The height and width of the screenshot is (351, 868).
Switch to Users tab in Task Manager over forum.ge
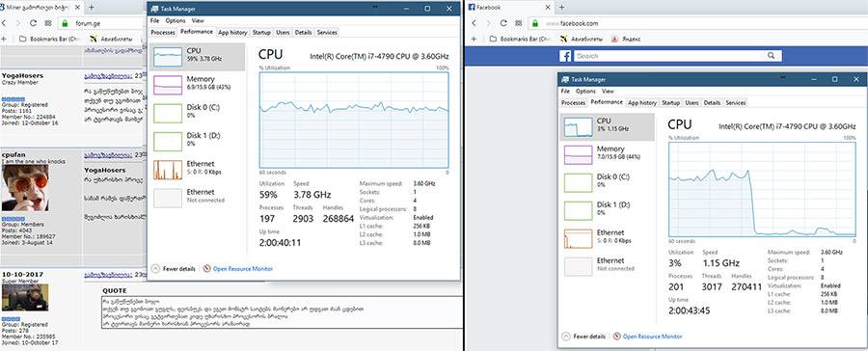coord(283,33)
